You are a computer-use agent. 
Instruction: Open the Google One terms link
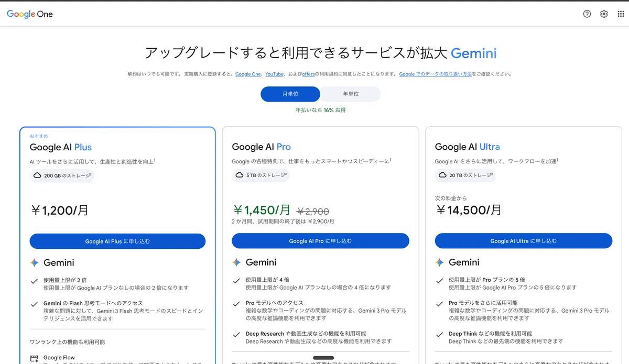[x=248, y=74]
